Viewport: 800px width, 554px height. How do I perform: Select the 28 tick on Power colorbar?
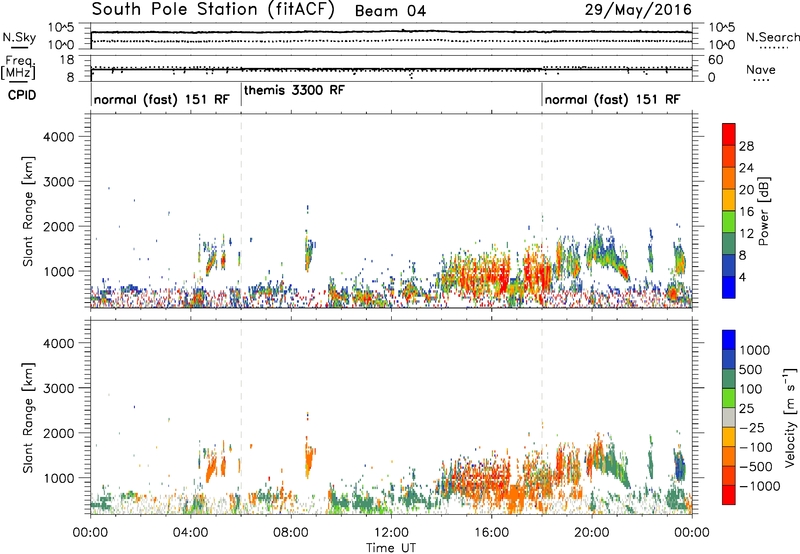[x=746, y=146]
